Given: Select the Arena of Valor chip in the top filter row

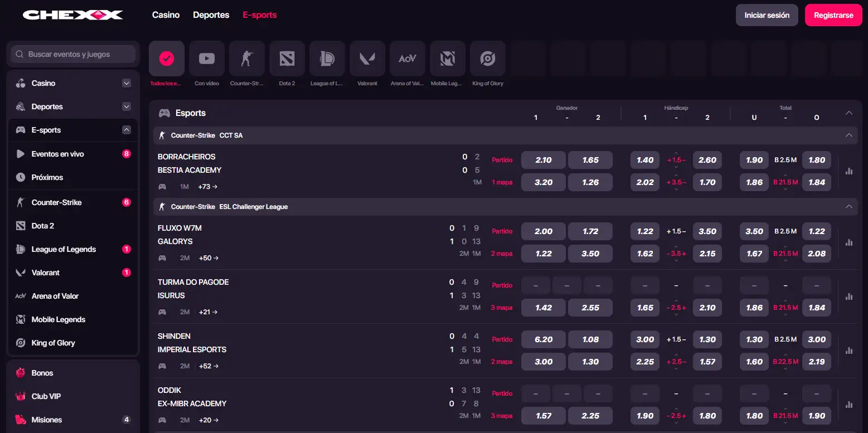Looking at the screenshot, I should tap(408, 58).
